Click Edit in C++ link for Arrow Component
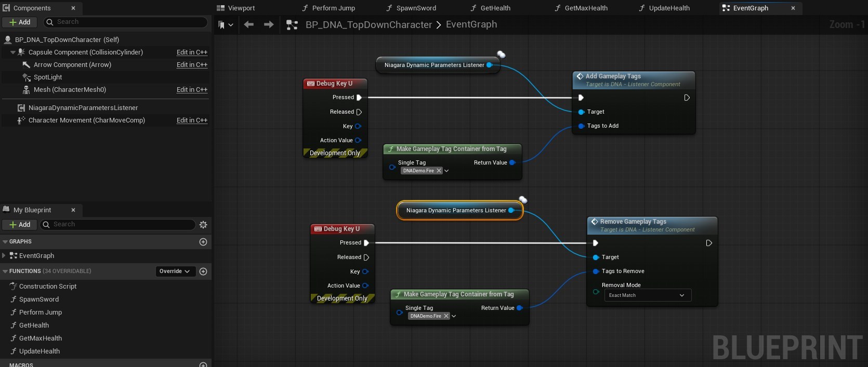 (x=192, y=65)
